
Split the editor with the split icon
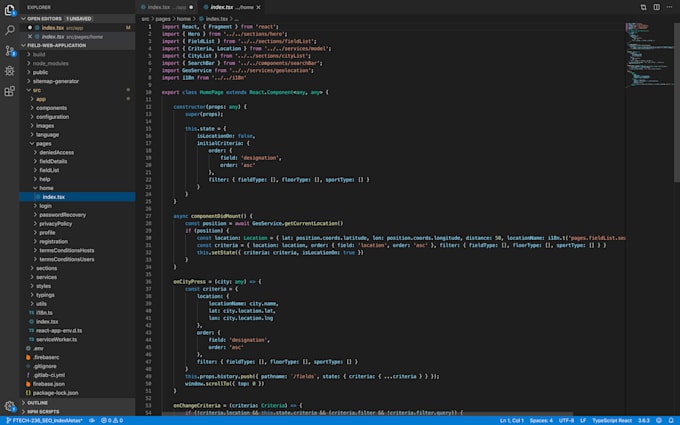(657, 7)
